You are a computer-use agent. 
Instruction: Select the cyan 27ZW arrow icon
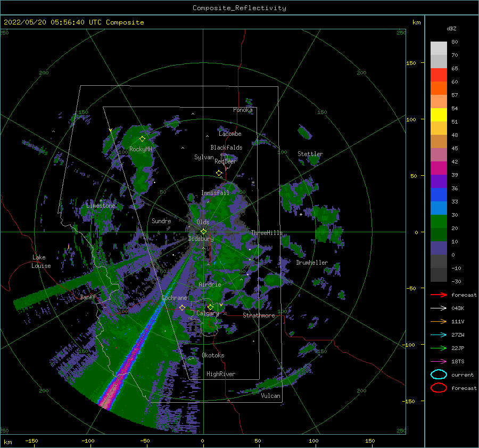(439, 335)
